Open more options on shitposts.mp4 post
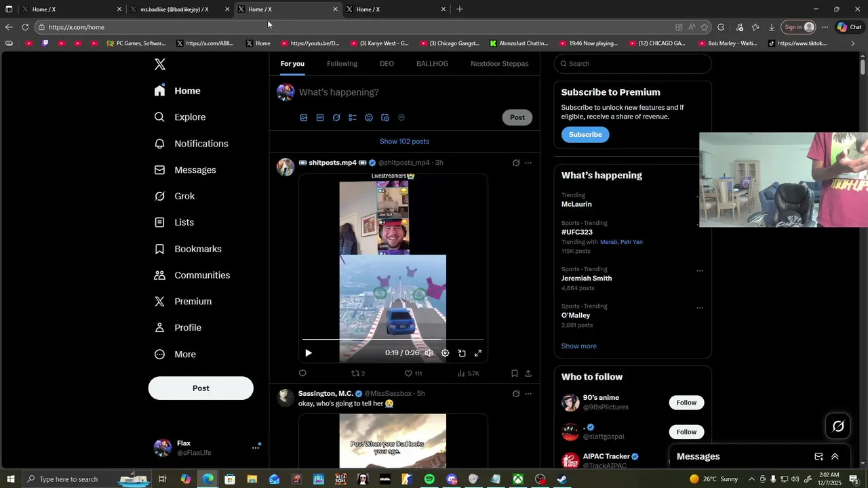Viewport: 868px width, 488px height. [x=528, y=163]
